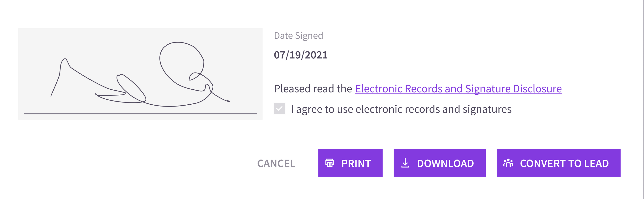Click the 'I agree to use electronic records' label

tap(401, 109)
